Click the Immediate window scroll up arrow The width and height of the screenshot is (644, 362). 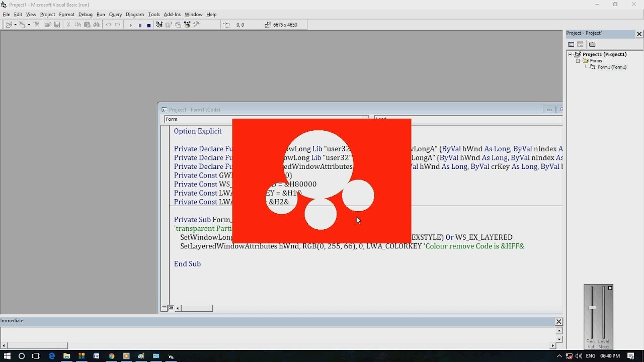[x=559, y=331]
